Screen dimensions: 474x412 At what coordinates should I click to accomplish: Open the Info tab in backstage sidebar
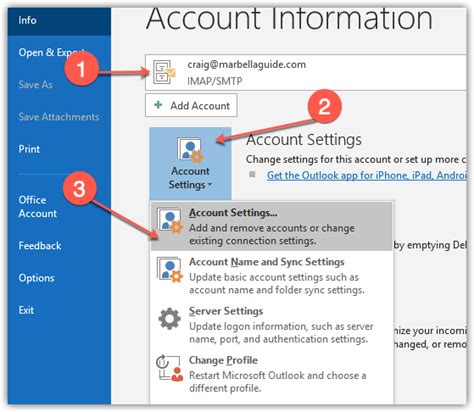pyautogui.click(x=59, y=21)
